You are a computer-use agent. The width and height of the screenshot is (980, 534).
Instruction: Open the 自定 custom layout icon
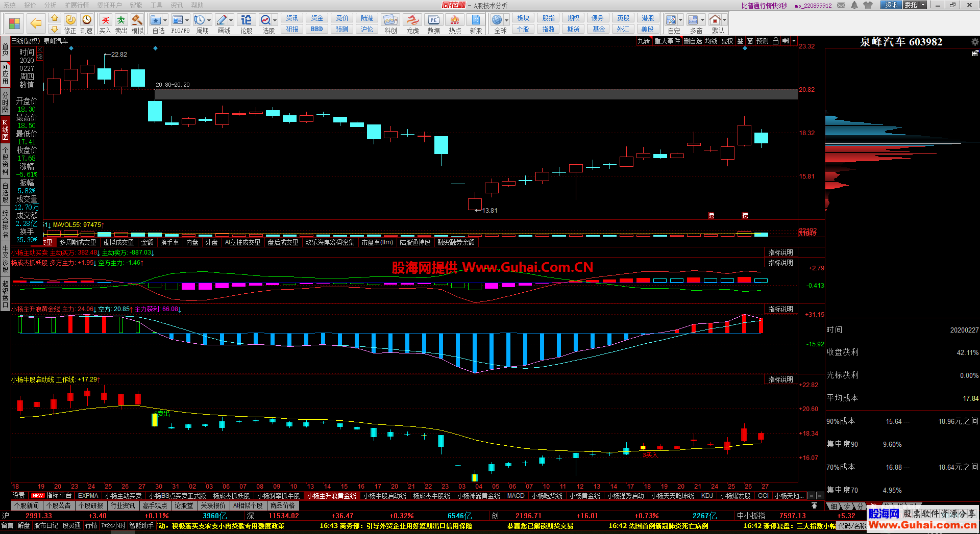pos(671,20)
